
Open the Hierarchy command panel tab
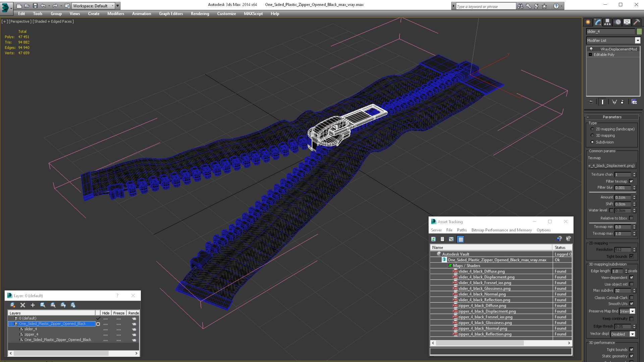607,22
